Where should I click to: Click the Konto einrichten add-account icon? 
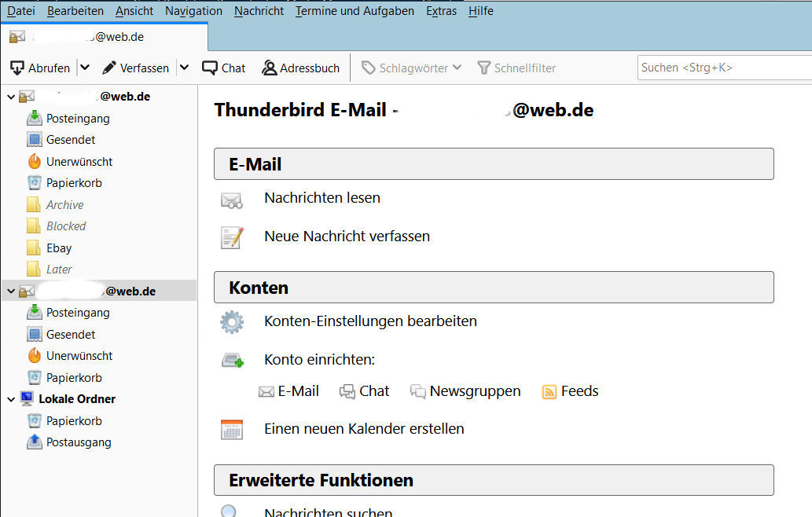coord(233,360)
